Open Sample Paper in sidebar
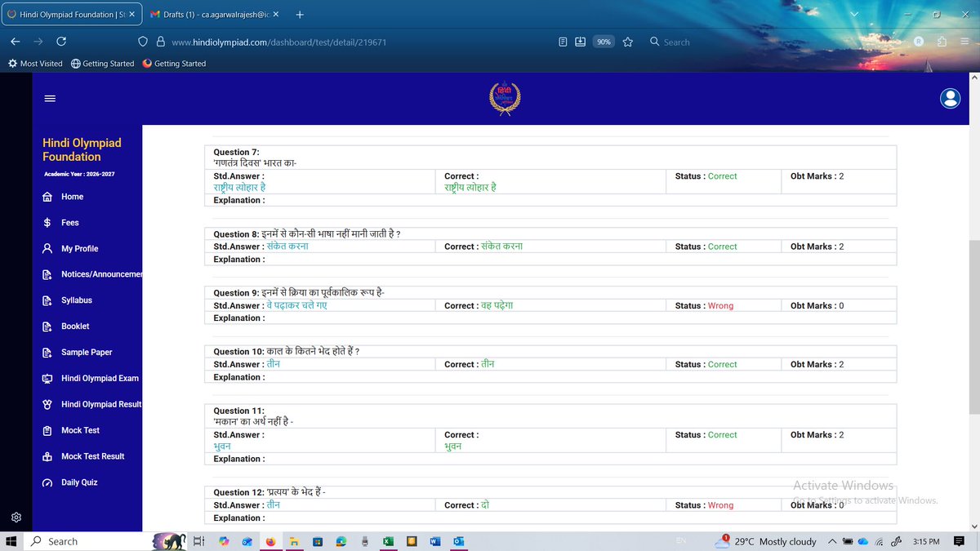The width and height of the screenshot is (980, 551). coord(86,353)
